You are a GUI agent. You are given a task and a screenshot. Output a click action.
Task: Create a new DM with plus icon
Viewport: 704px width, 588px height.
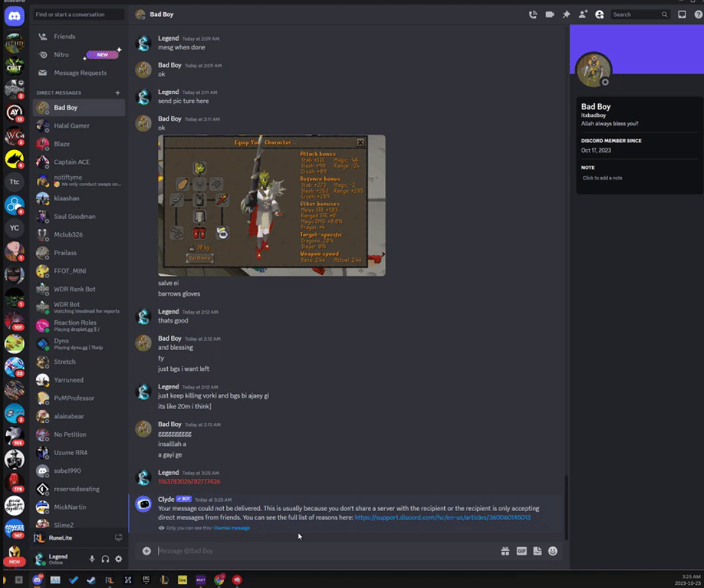coord(118,93)
